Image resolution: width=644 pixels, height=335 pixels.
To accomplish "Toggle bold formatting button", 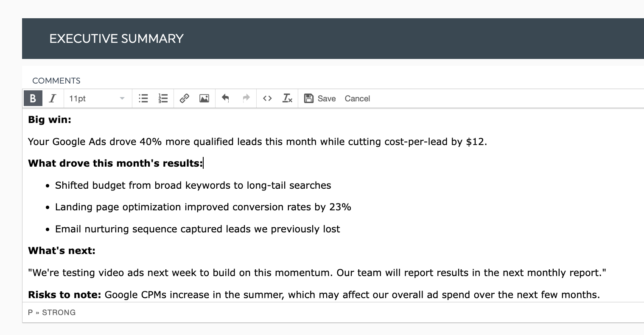I will [x=33, y=98].
